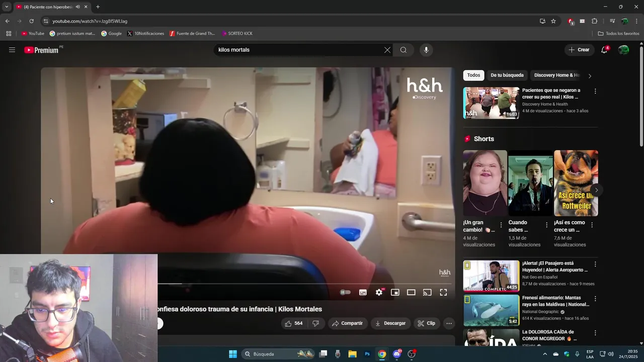Select Discovery Home & Health chip

[556, 75]
